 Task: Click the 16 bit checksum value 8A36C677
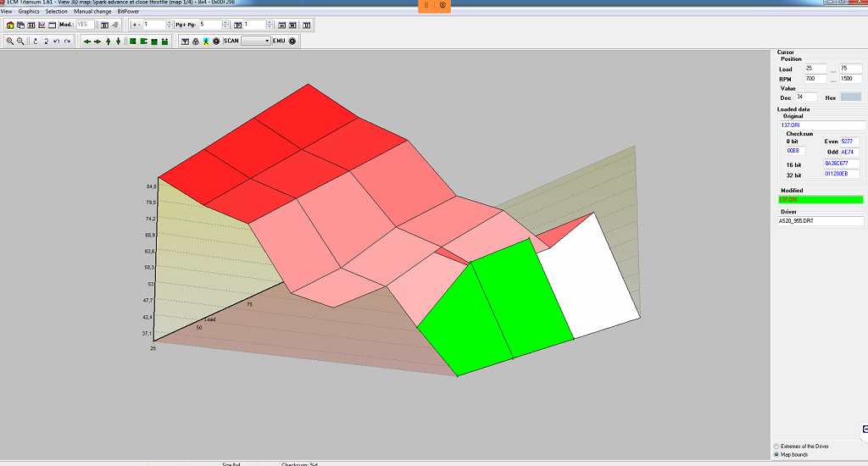click(842, 164)
